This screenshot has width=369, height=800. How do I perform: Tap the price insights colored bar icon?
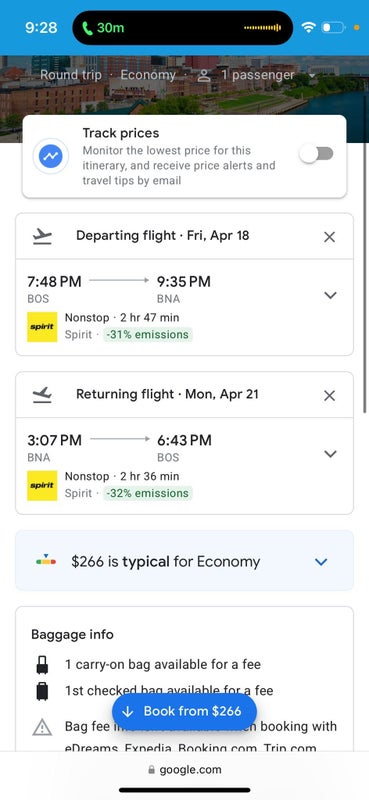pos(46,561)
